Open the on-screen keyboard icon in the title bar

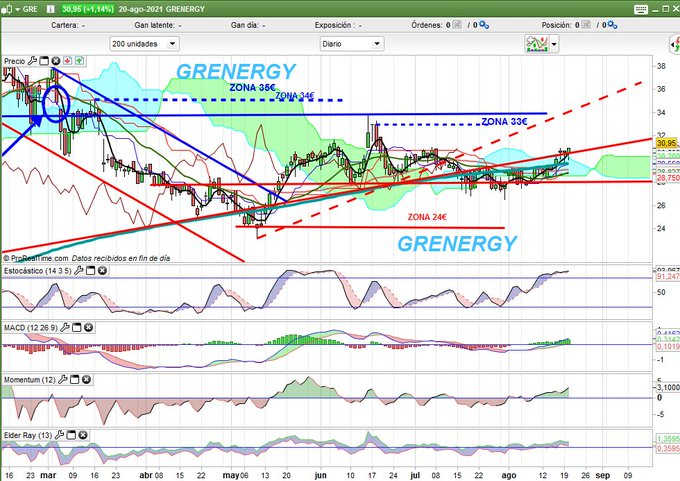[x=641, y=9]
